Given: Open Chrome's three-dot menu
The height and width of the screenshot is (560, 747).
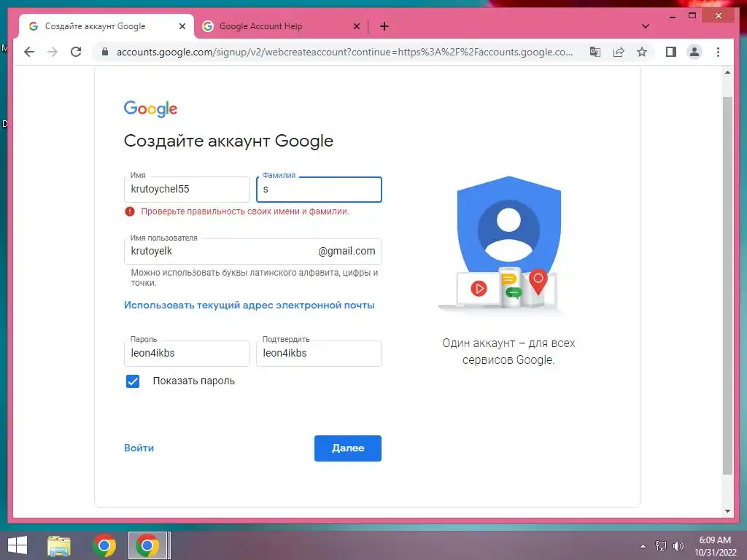Looking at the screenshot, I should 718,52.
